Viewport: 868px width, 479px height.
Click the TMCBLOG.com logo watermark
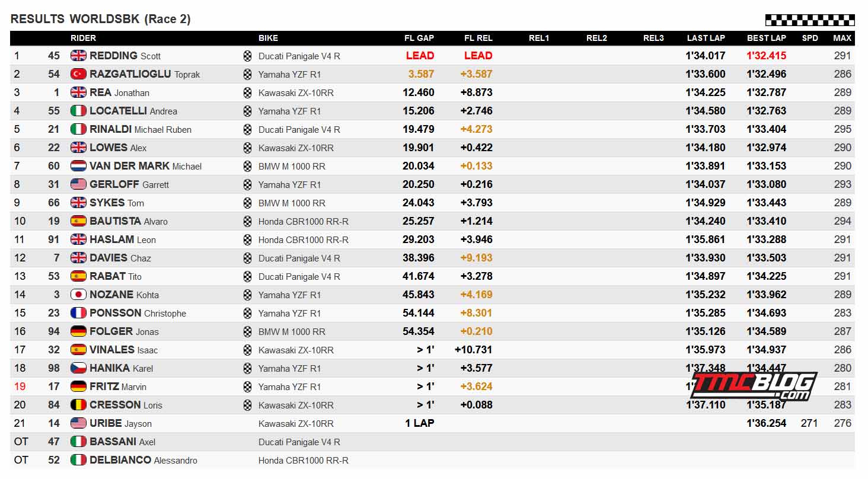point(753,385)
